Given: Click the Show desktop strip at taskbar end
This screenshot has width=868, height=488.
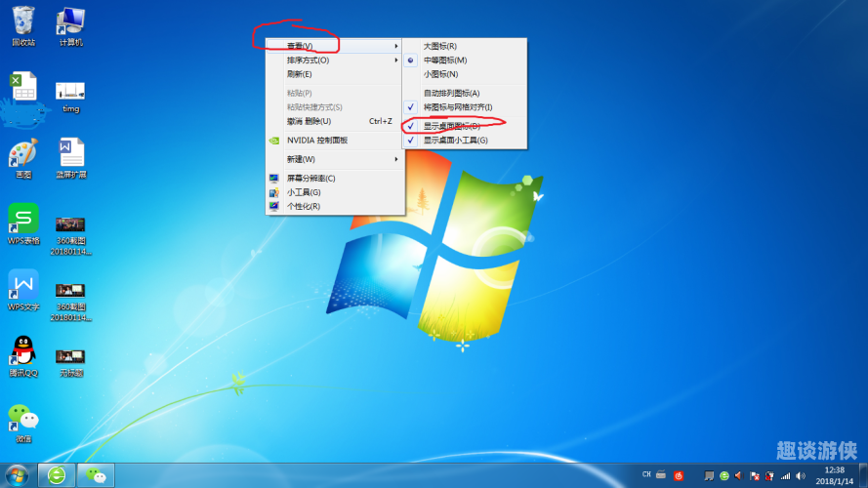Looking at the screenshot, I should click(x=863, y=476).
